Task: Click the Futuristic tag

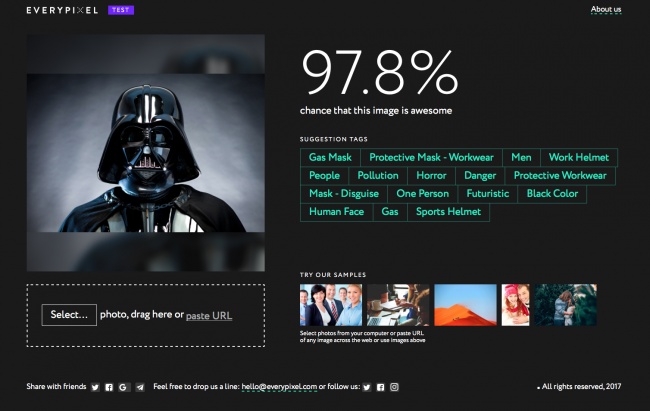Action: (x=488, y=194)
